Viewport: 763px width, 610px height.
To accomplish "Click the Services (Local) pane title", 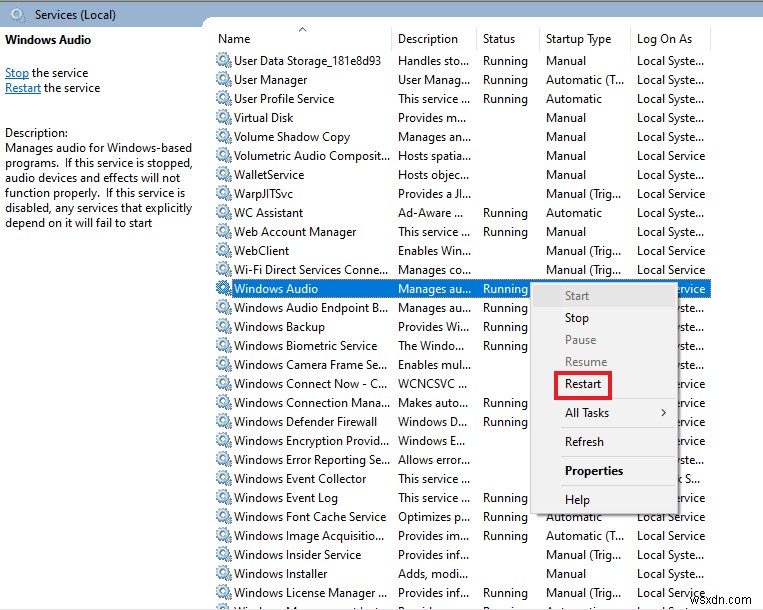I will tap(75, 15).
